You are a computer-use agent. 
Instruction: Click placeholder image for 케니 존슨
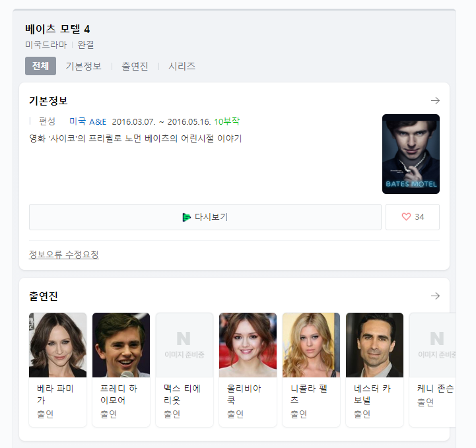click(432, 345)
